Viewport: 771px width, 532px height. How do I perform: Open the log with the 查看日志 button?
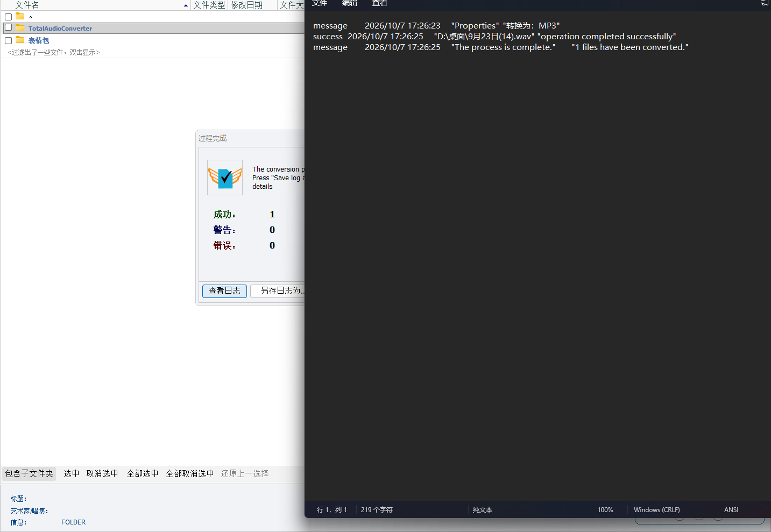point(224,291)
